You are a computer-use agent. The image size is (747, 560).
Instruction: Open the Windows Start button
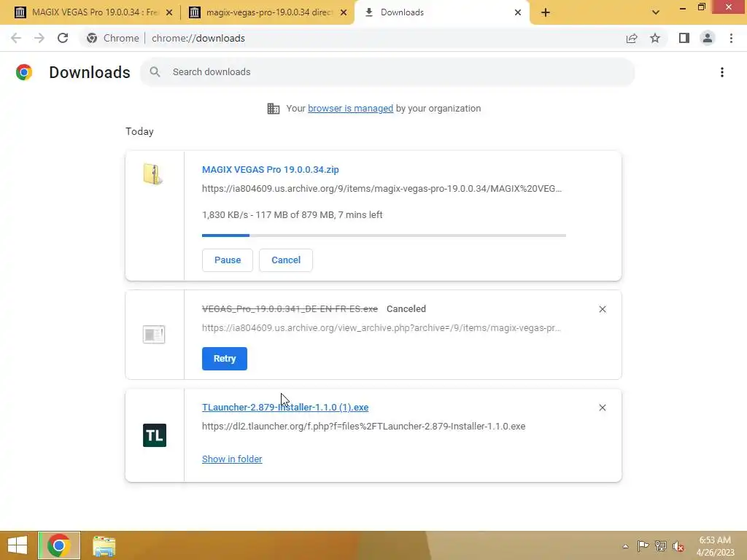click(x=18, y=545)
